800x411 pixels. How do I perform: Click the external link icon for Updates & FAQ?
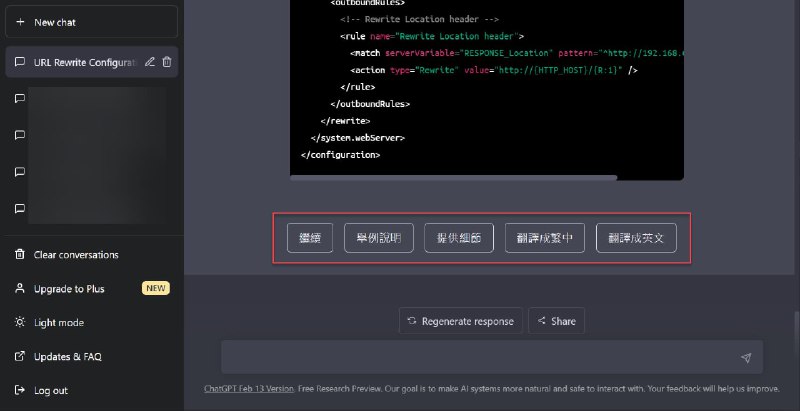(20, 357)
